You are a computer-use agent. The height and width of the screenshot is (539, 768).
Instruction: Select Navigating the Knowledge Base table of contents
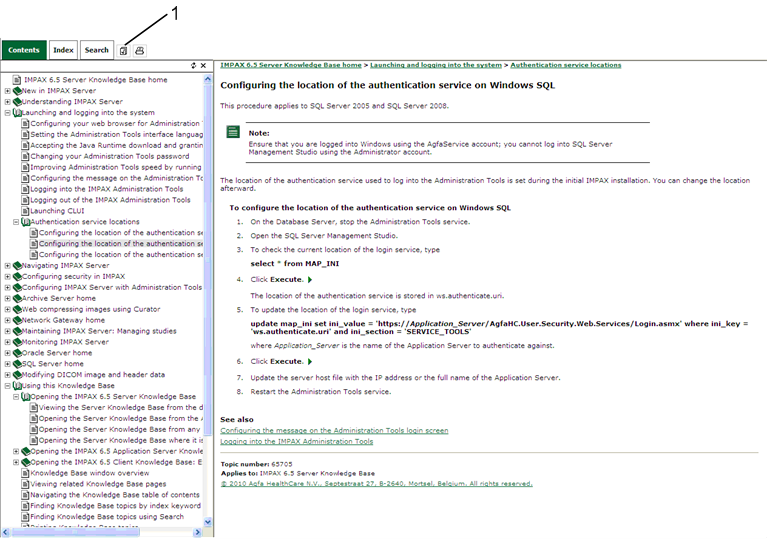click(x=115, y=495)
